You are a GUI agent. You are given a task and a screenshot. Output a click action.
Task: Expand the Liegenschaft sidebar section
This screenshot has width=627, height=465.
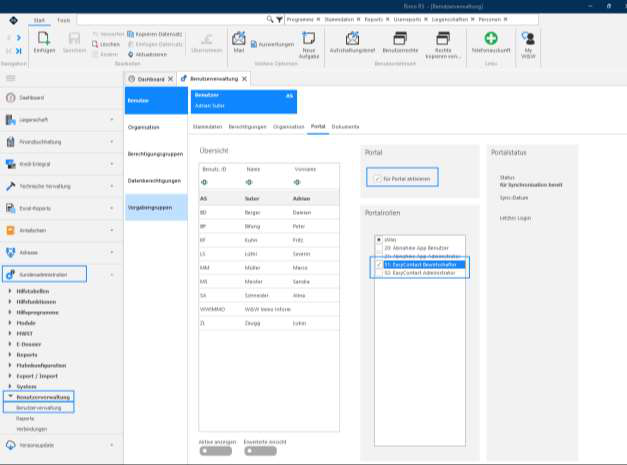click(x=112, y=119)
